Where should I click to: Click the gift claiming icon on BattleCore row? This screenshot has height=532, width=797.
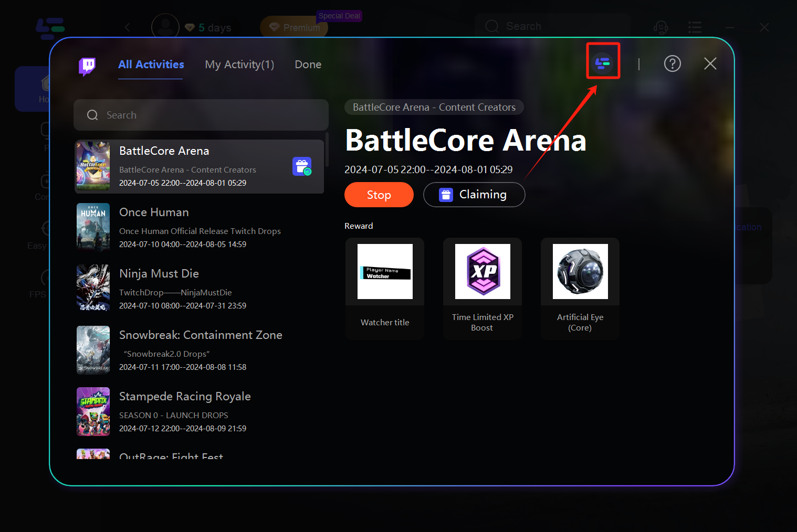pos(302,167)
